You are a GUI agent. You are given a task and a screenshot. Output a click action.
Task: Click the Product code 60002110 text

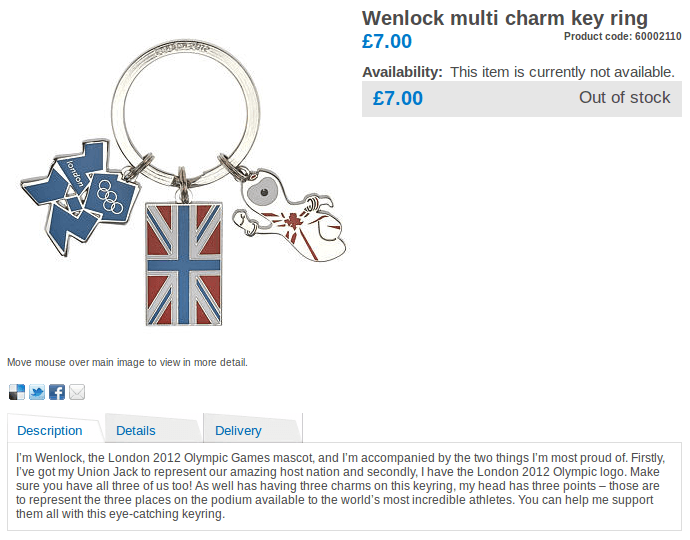click(623, 37)
